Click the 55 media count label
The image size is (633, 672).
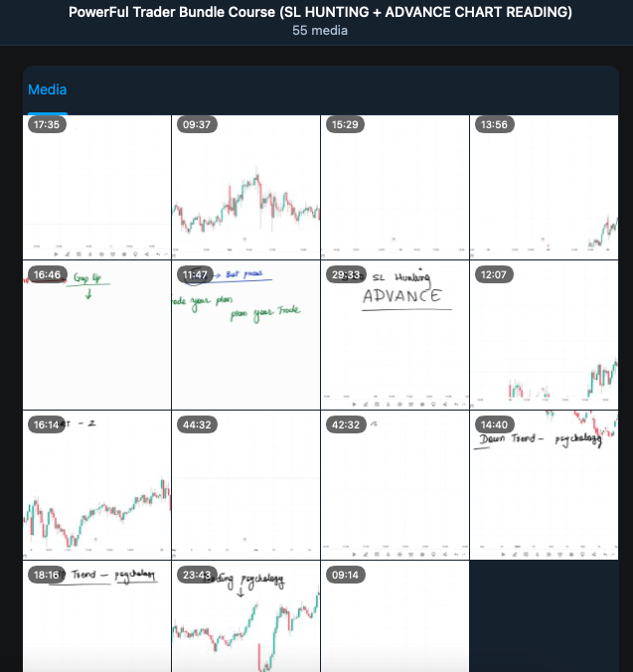pyautogui.click(x=320, y=31)
